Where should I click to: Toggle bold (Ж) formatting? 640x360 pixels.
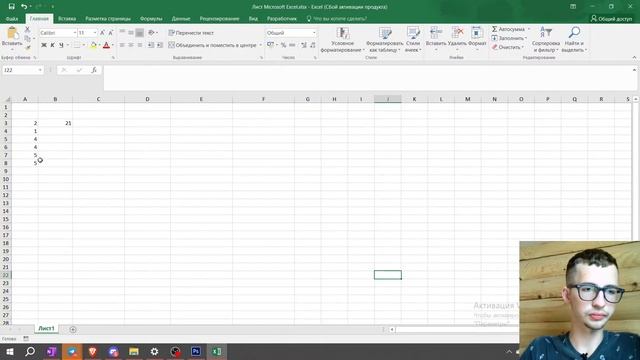click(44, 45)
